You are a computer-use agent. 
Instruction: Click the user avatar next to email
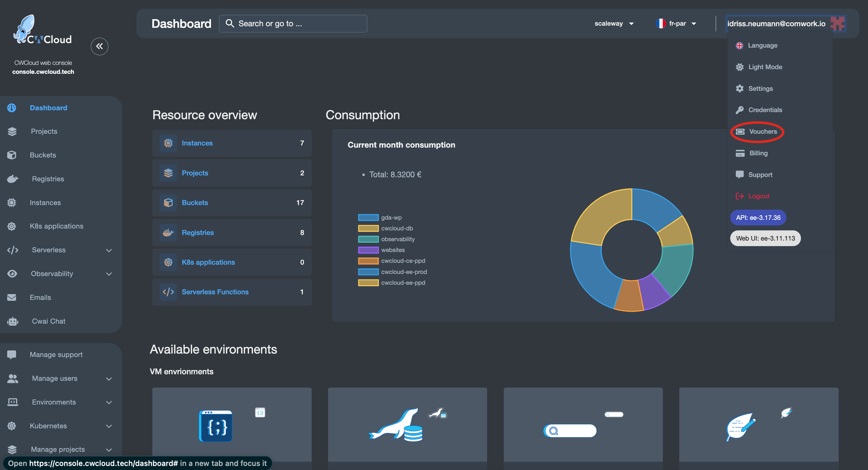pos(837,23)
